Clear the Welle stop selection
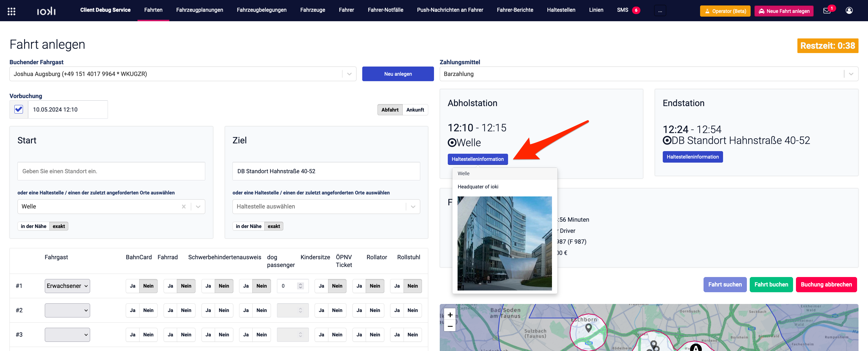868x351 pixels. (x=184, y=207)
